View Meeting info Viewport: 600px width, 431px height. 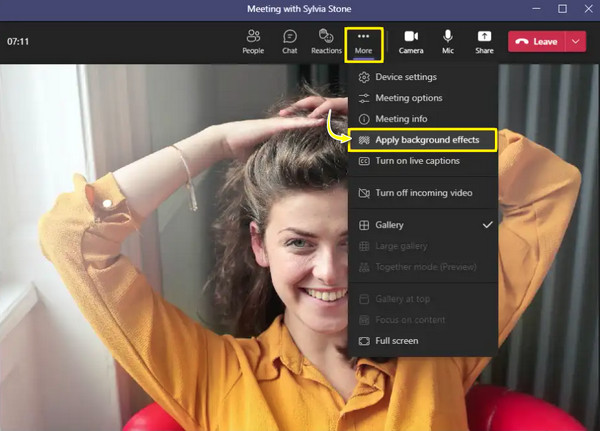coord(423,119)
